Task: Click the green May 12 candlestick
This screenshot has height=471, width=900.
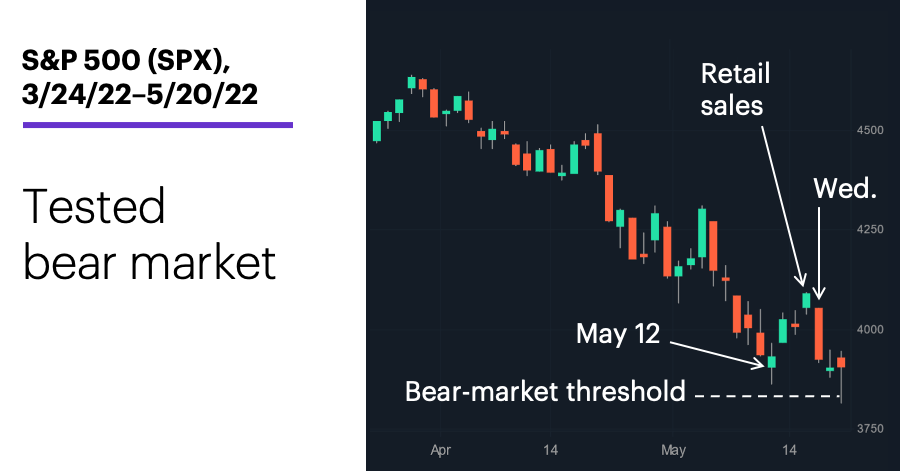Action: tap(772, 362)
